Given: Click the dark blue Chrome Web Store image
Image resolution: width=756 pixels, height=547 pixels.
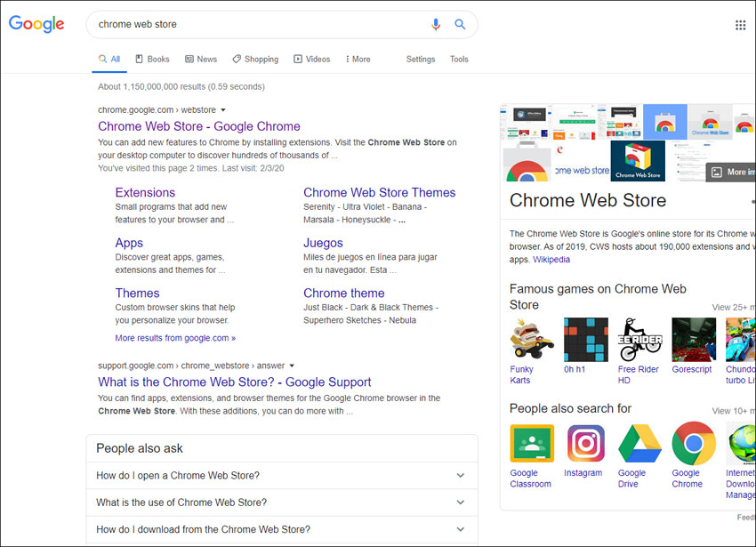Looking at the screenshot, I should click(x=638, y=161).
